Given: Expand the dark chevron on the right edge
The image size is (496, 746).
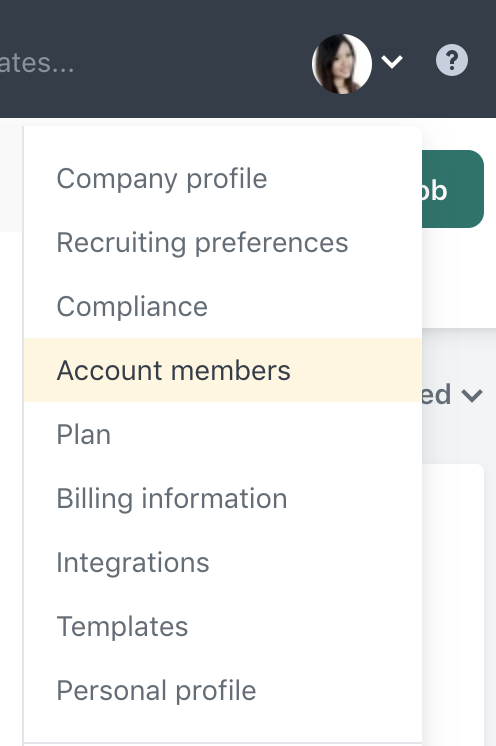Looking at the screenshot, I should 472,395.
